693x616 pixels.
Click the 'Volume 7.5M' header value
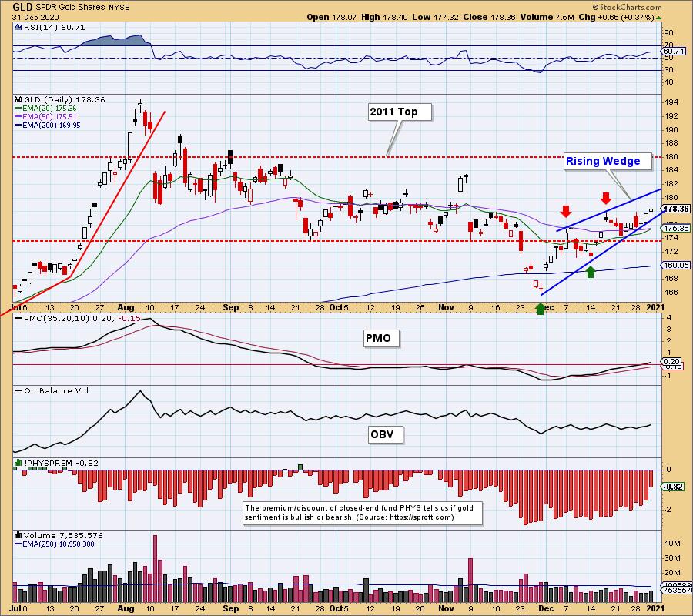pyautogui.click(x=547, y=17)
